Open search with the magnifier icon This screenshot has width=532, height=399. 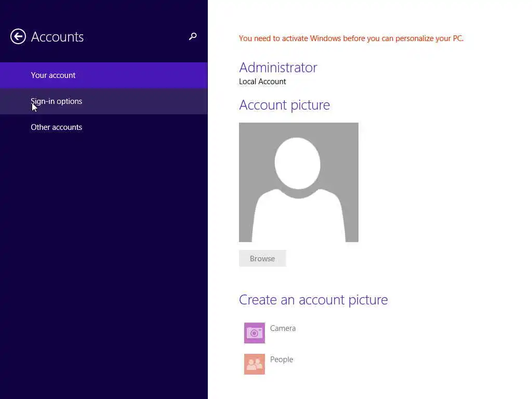point(193,36)
